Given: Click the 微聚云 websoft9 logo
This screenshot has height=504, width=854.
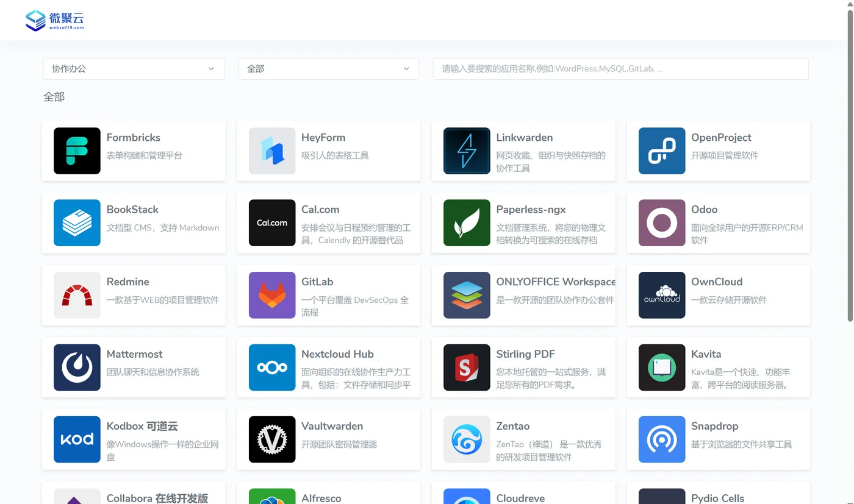Looking at the screenshot, I should [x=54, y=20].
